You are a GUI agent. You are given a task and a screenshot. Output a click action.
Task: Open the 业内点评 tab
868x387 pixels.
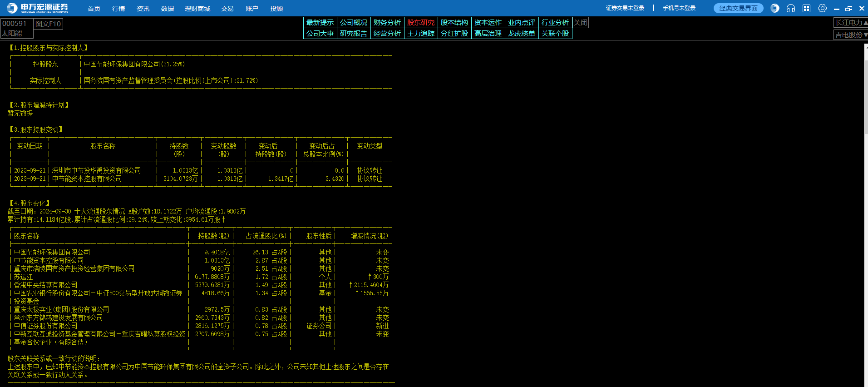522,22
